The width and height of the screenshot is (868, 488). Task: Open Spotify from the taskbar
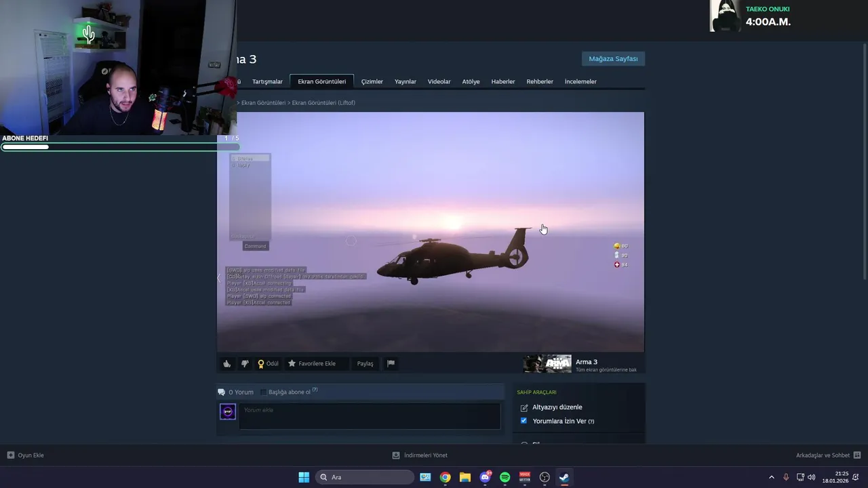click(x=505, y=477)
